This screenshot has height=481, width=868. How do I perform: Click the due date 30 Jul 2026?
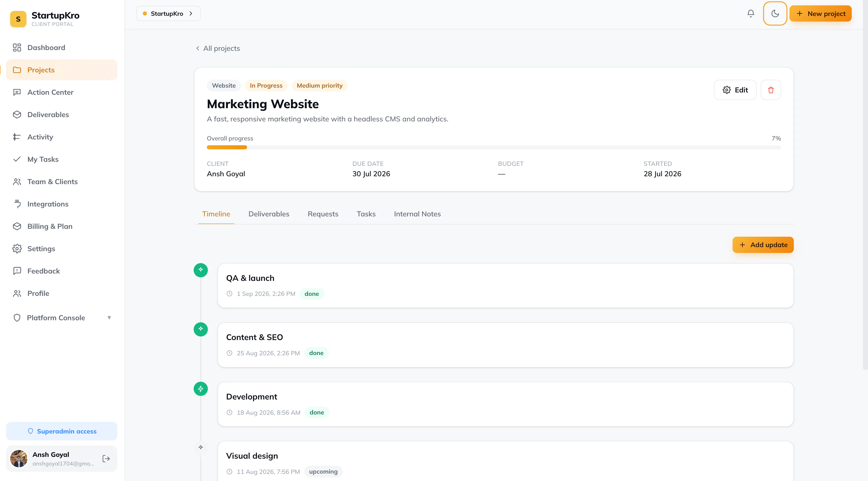(371, 174)
